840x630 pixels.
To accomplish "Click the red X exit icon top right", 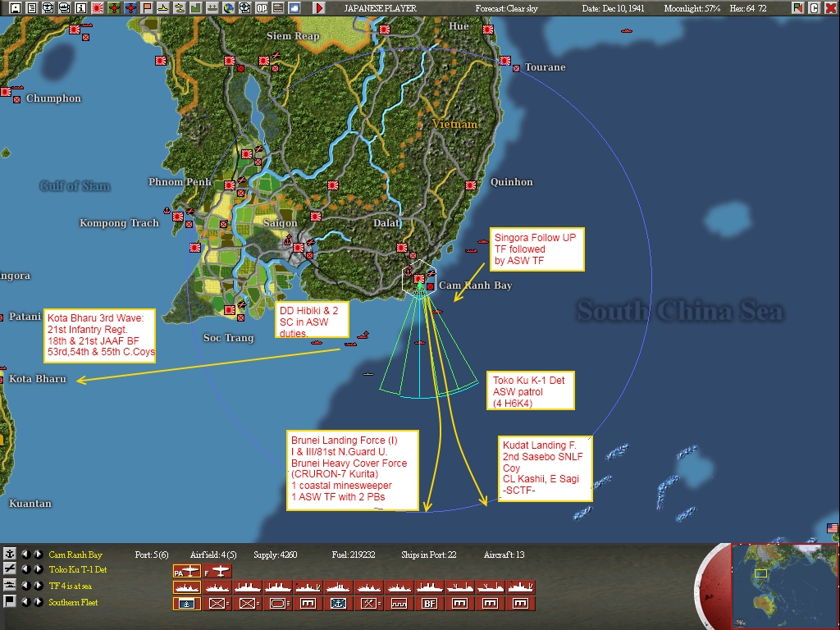I will 831,7.
